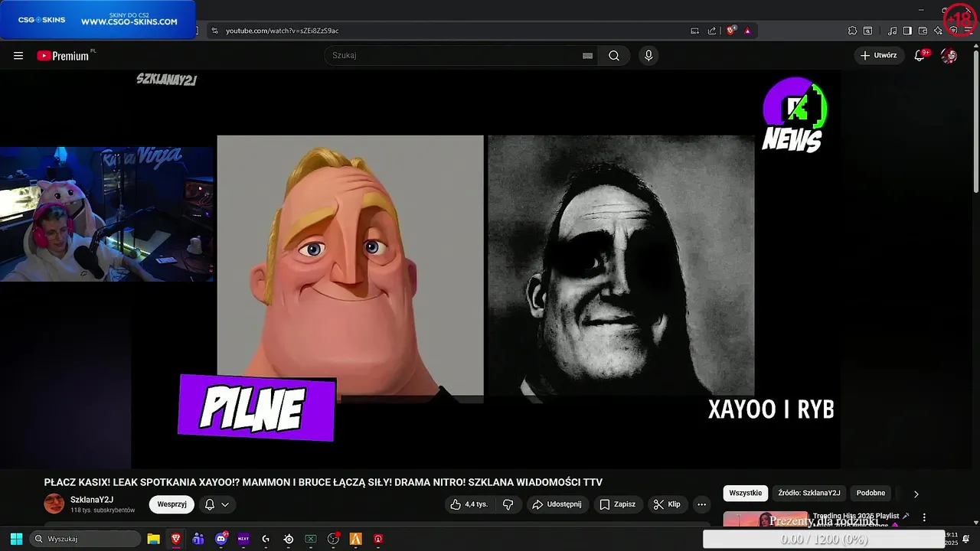980x551 pixels.
Task: Open the Trending Hits playlist thumbnail
Action: (765, 519)
